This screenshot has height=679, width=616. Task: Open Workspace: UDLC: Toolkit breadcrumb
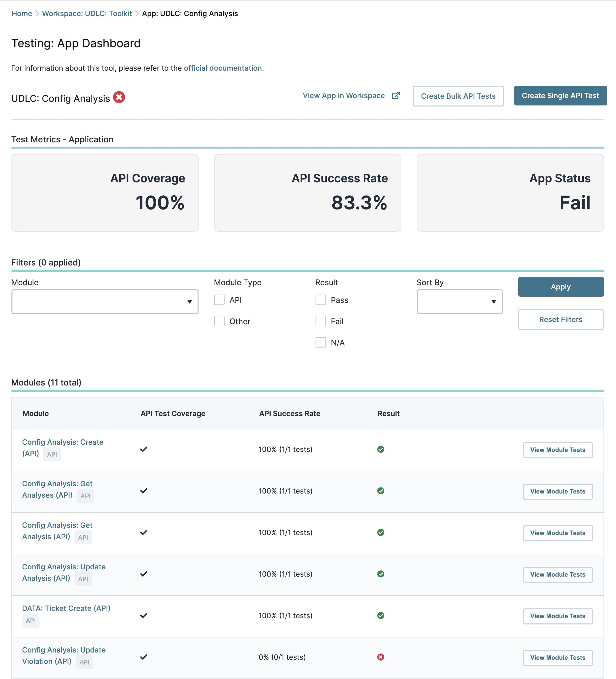click(x=87, y=14)
